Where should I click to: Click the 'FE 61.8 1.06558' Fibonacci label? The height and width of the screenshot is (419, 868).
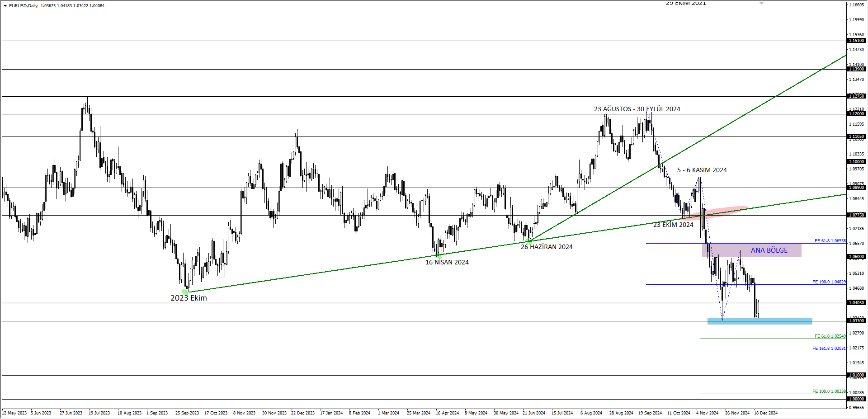tap(830, 241)
